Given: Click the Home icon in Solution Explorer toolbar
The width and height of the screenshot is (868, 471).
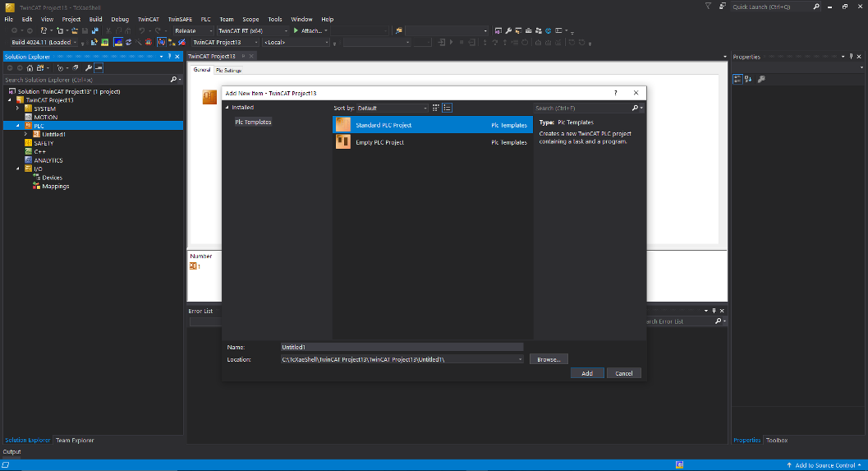Looking at the screenshot, I should tap(30, 67).
